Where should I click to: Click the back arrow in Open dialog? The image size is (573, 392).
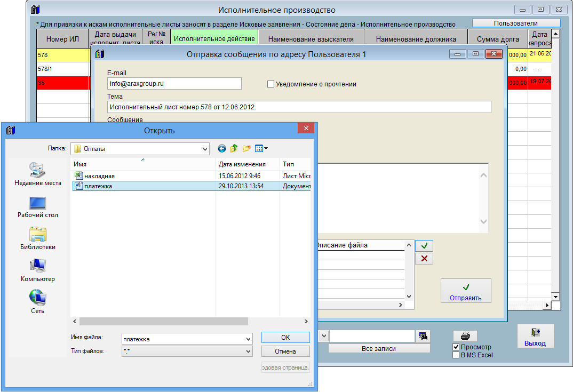(222, 149)
